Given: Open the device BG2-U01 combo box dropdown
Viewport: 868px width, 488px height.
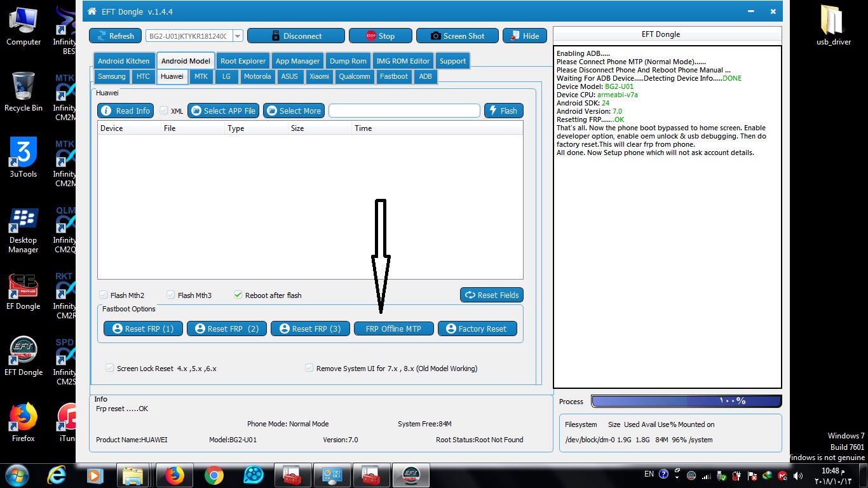Looking at the screenshot, I should point(238,36).
